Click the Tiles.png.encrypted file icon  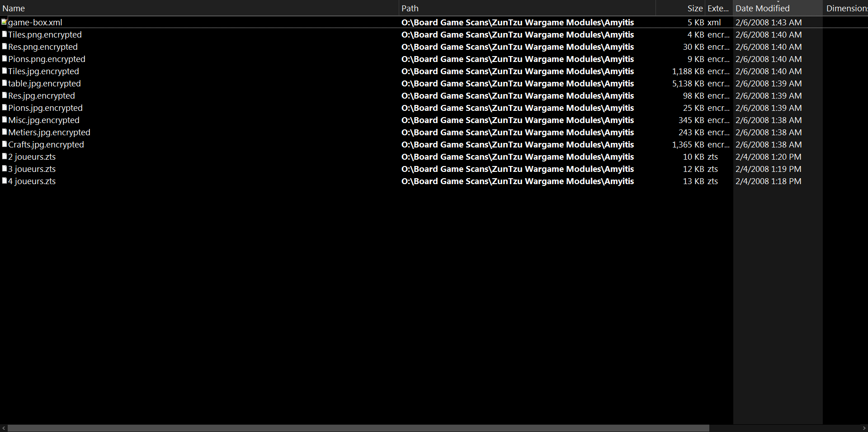click(4, 34)
